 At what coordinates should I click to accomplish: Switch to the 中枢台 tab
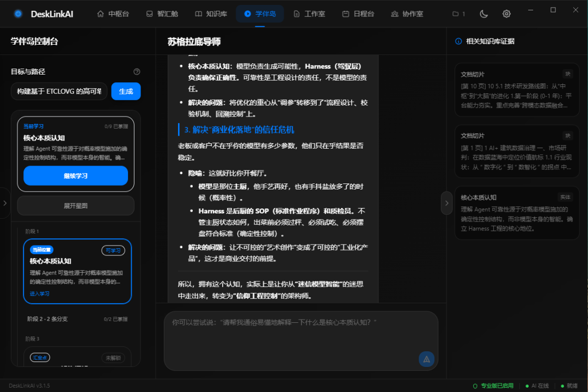pyautogui.click(x=113, y=14)
